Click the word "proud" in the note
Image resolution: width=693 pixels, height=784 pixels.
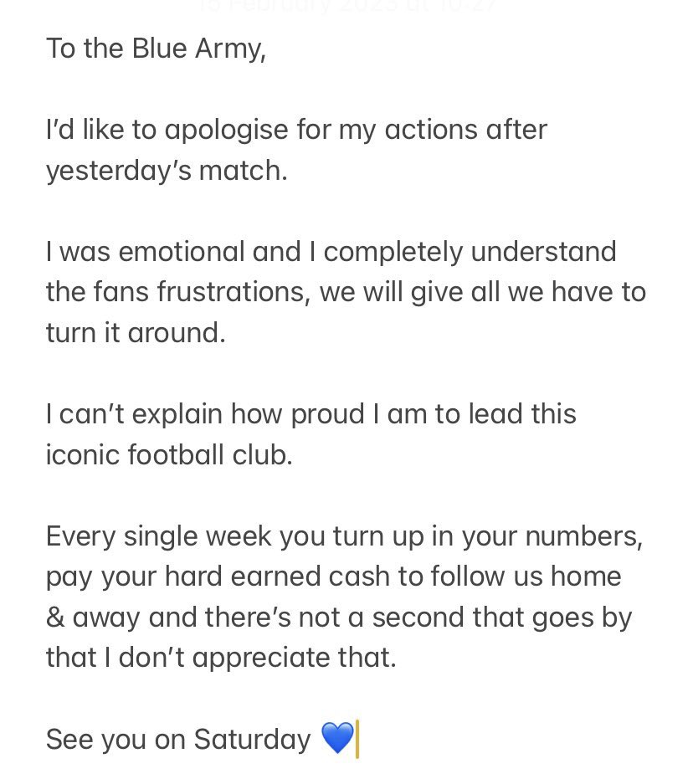(327, 414)
